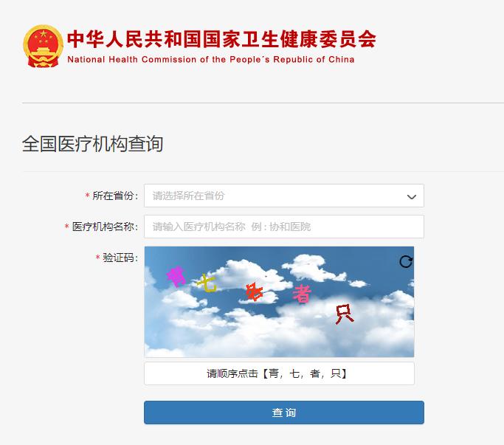Select the yellow 七 captcha character
Viewport: 504px width, 445px height.
click(x=207, y=283)
